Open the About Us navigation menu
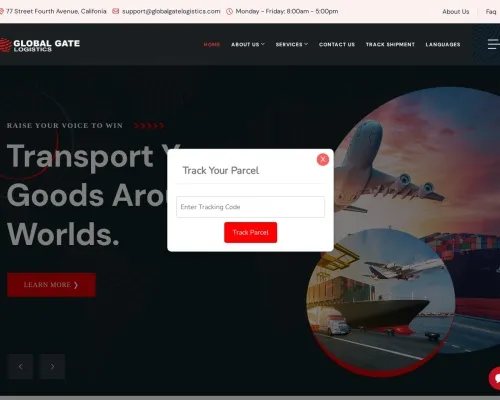 245,44
